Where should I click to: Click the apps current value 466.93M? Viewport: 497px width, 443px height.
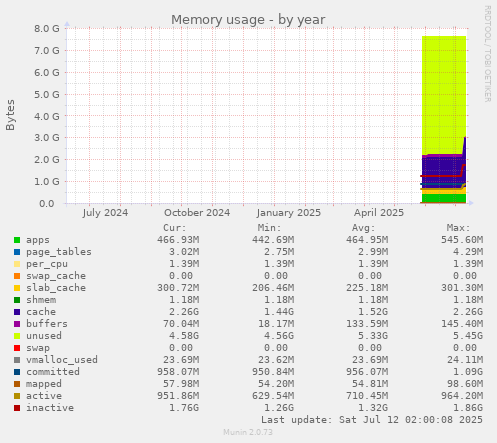pos(178,240)
